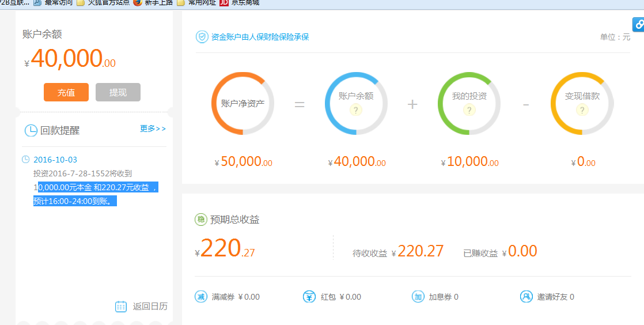Click the 红包 yuan icon
Image resolution: width=644 pixels, height=325 pixels.
309,297
